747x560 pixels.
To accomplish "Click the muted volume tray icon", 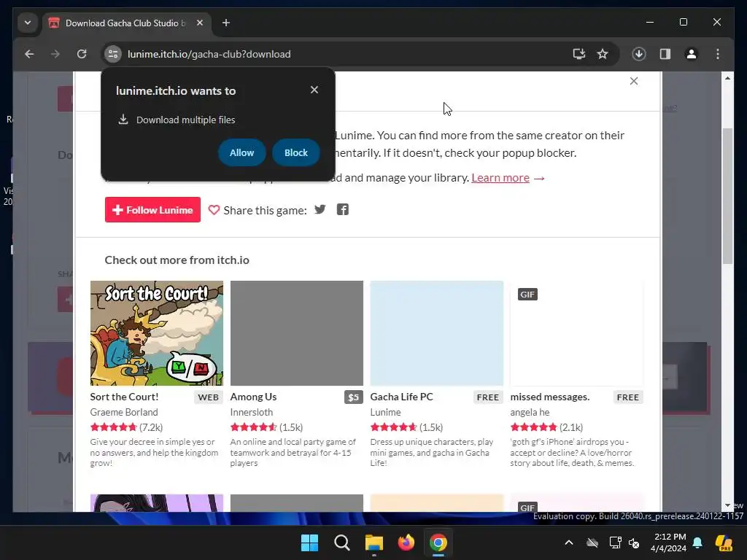I will click(634, 542).
